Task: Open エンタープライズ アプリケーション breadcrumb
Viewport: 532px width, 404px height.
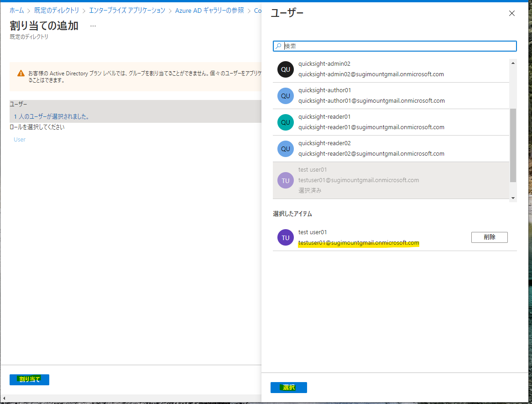Action: [127, 10]
